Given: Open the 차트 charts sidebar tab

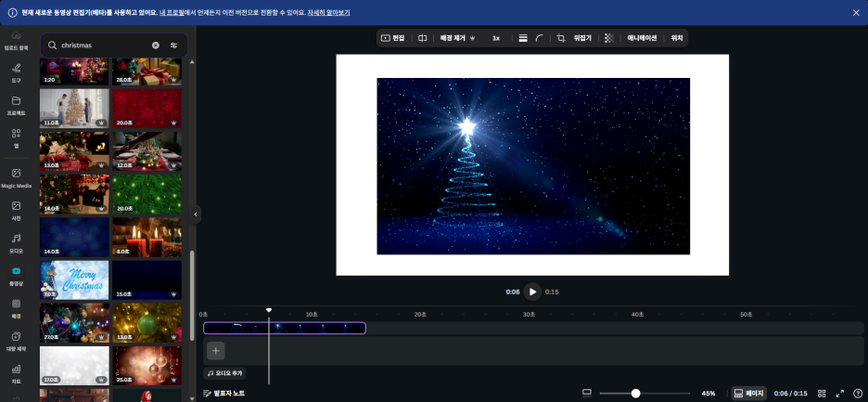Looking at the screenshot, I should point(16,373).
